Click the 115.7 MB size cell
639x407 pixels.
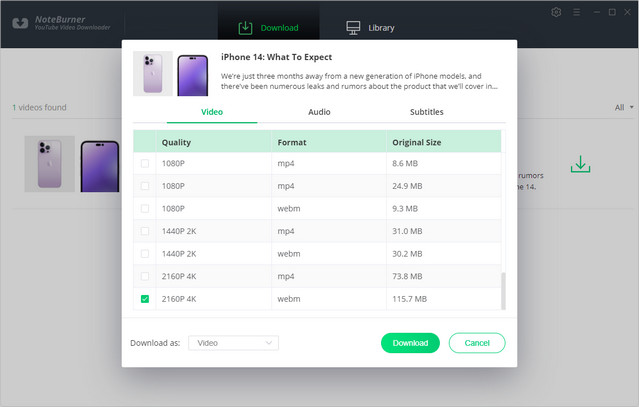409,299
